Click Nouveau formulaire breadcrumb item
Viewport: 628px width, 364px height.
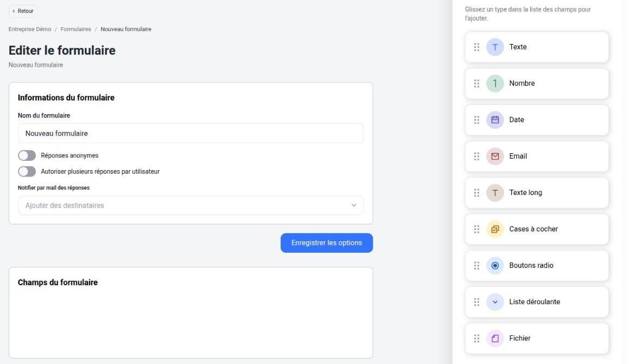pyautogui.click(x=125, y=29)
